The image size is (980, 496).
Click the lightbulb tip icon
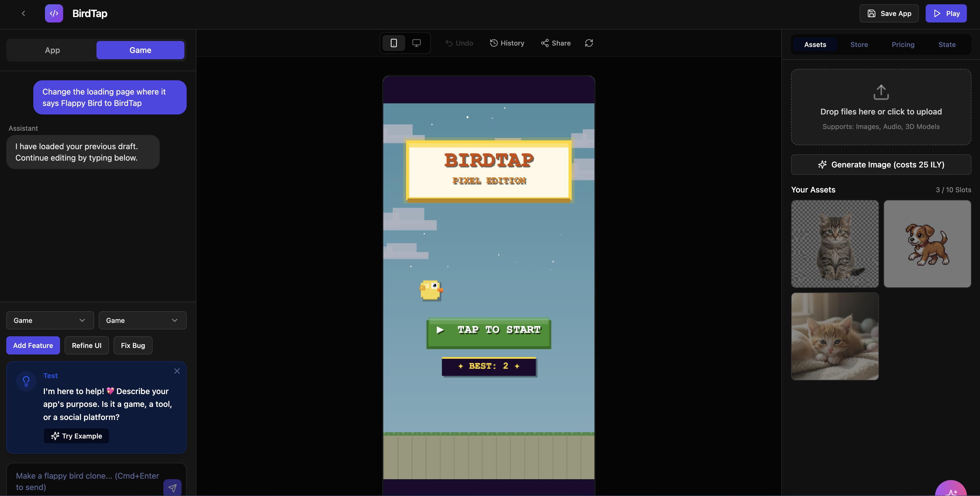(26, 381)
